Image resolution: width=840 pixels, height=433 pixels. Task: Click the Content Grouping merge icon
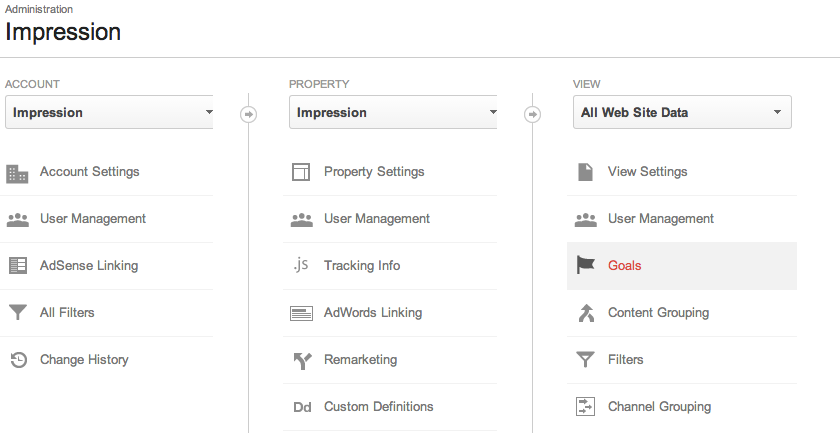[585, 313]
